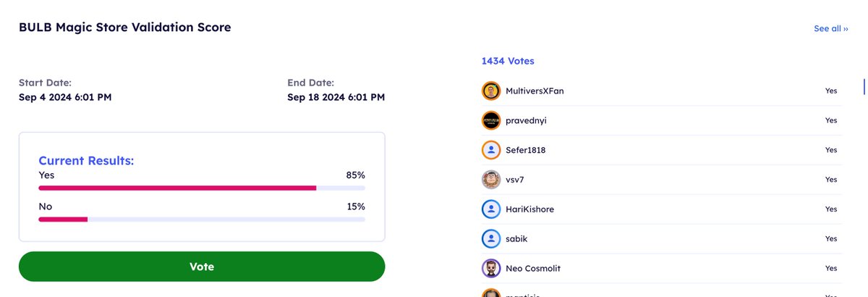Click HariKishore's blue user icon
This screenshot has height=297, width=868.
[x=491, y=209]
